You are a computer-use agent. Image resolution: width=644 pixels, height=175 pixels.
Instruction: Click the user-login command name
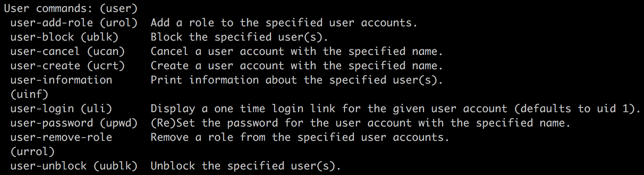tap(42, 109)
